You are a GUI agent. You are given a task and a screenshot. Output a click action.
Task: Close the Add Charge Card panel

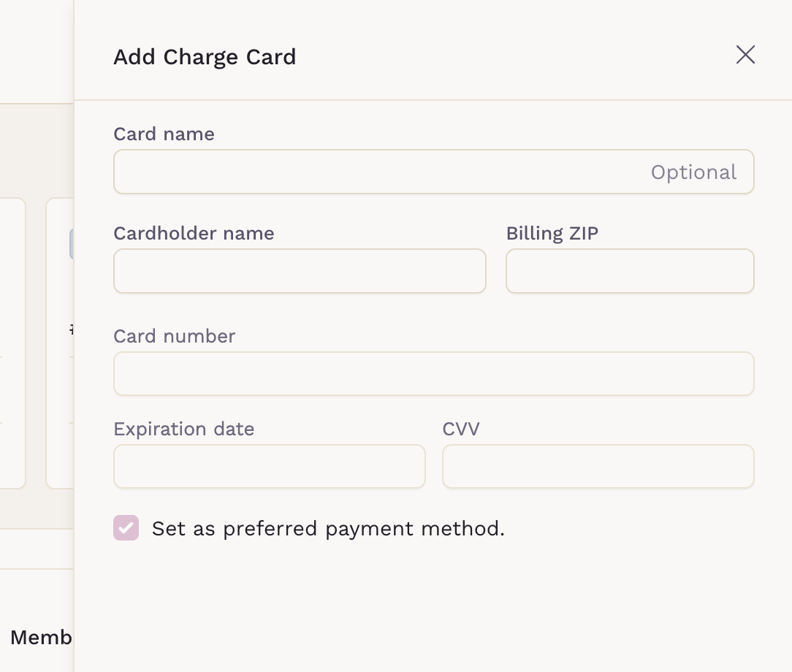(745, 55)
